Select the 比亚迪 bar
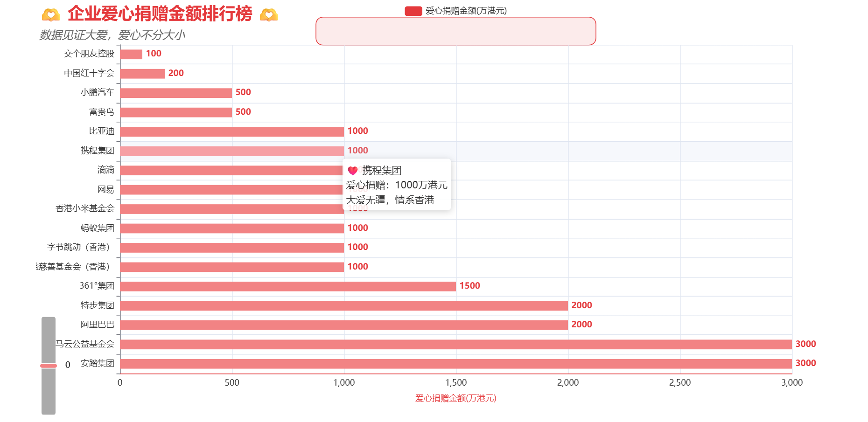The height and width of the screenshot is (422, 868). click(x=232, y=131)
